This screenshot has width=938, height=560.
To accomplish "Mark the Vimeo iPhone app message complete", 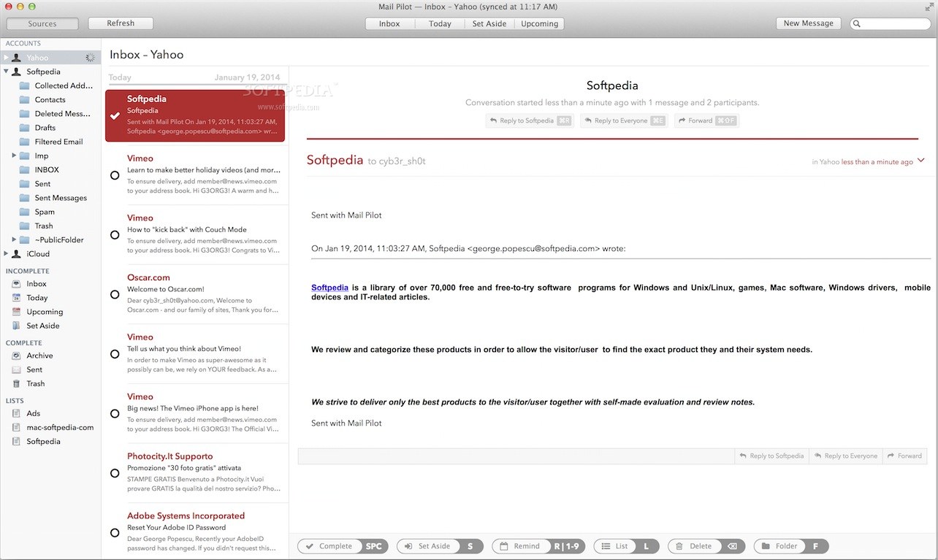I will (x=115, y=414).
